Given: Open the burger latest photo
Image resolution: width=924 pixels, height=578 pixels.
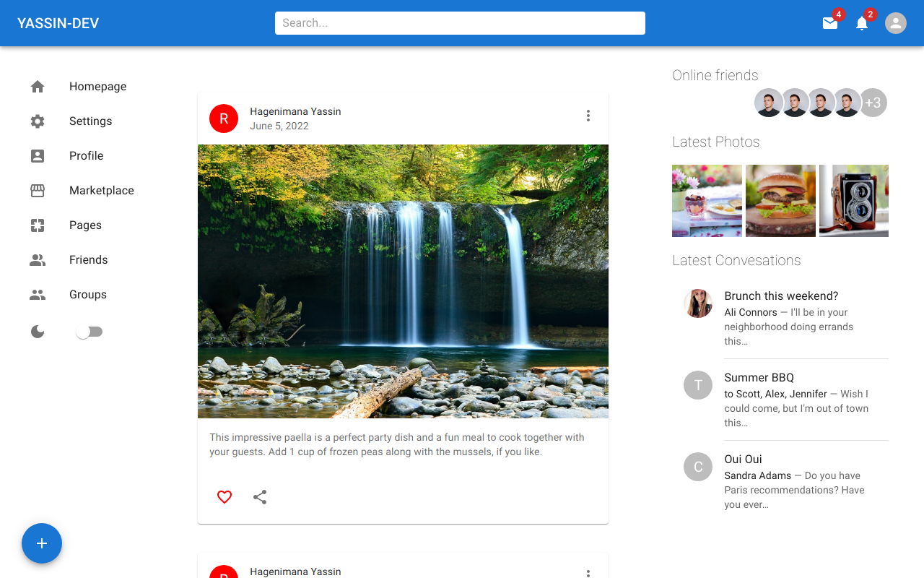Looking at the screenshot, I should [780, 201].
